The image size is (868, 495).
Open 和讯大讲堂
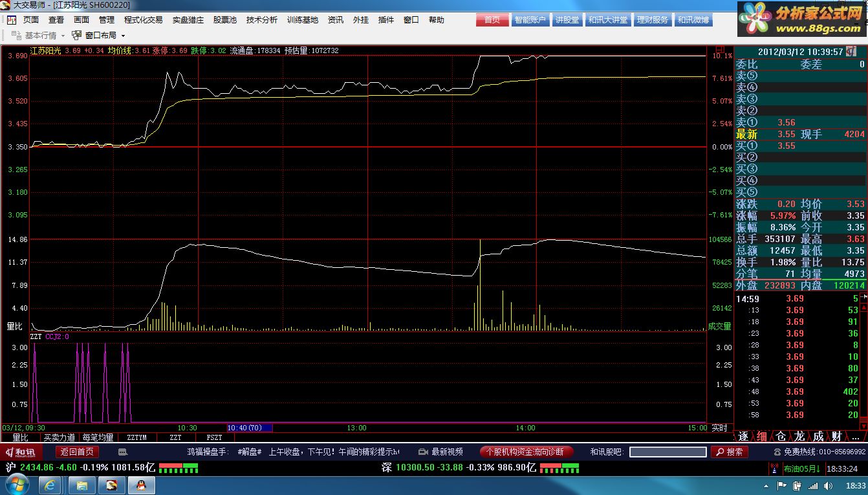click(608, 20)
